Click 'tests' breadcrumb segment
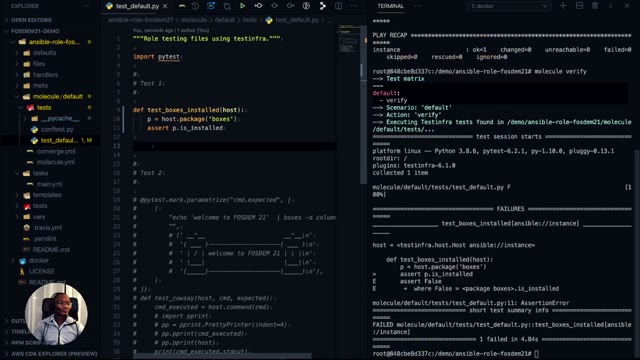The width and height of the screenshot is (640, 360). [249, 20]
